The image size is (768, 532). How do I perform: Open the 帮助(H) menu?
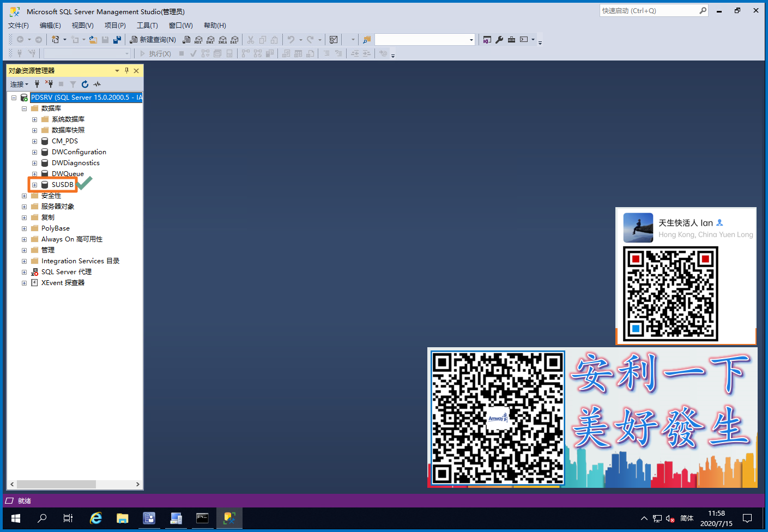(215, 26)
